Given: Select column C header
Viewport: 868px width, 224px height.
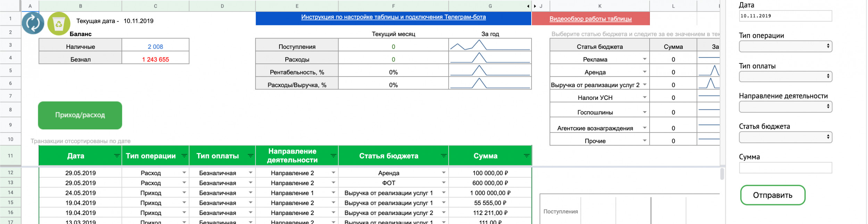Looking at the screenshot, I should click(156, 6).
